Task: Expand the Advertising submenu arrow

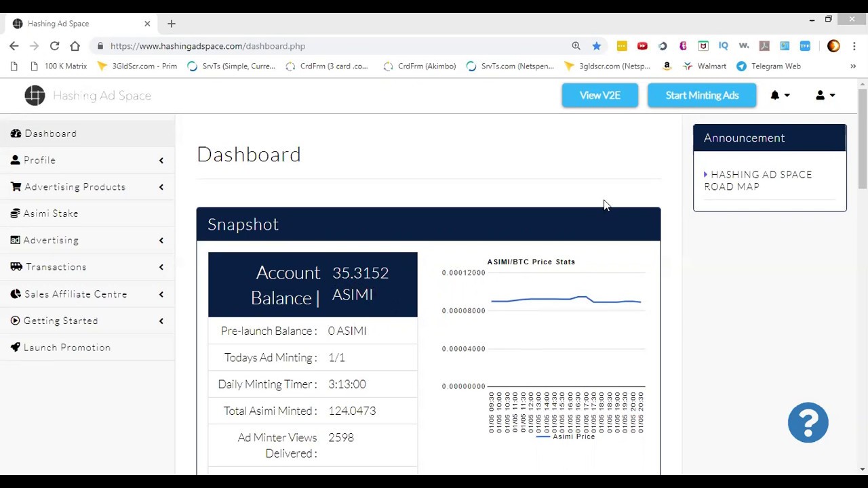Action: tap(161, 241)
